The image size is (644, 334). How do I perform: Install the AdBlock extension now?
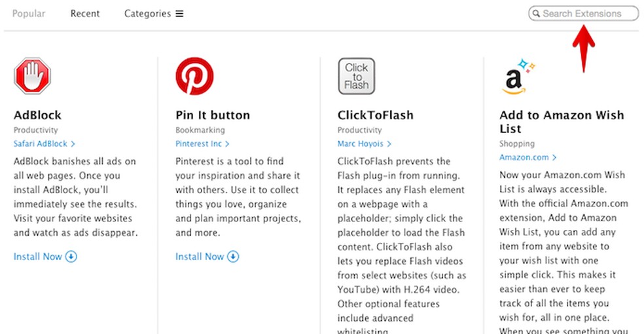click(x=38, y=257)
